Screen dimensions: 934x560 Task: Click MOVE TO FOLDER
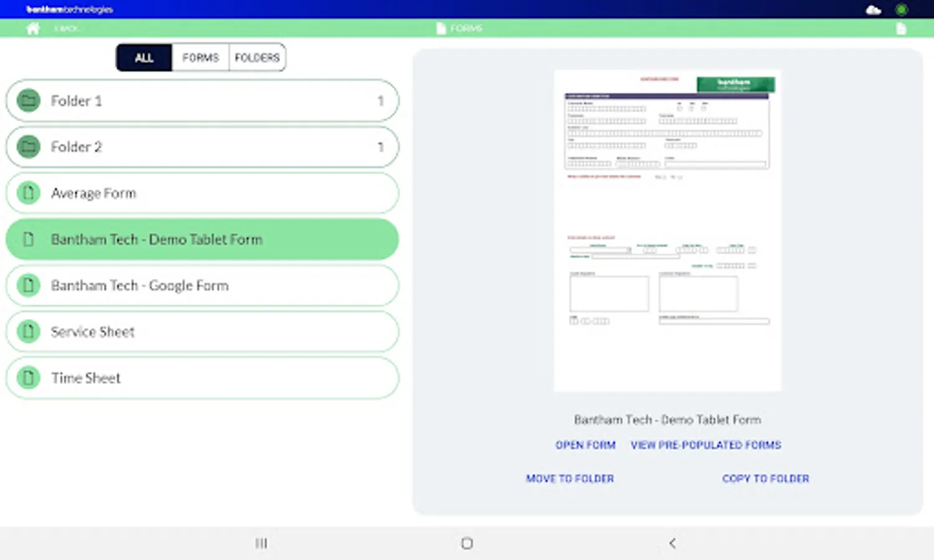570,478
